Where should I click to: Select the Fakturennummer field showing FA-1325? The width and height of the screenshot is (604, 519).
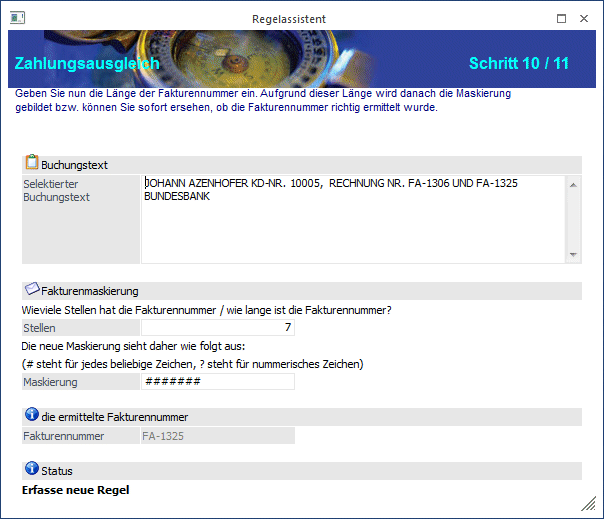pyautogui.click(x=218, y=435)
